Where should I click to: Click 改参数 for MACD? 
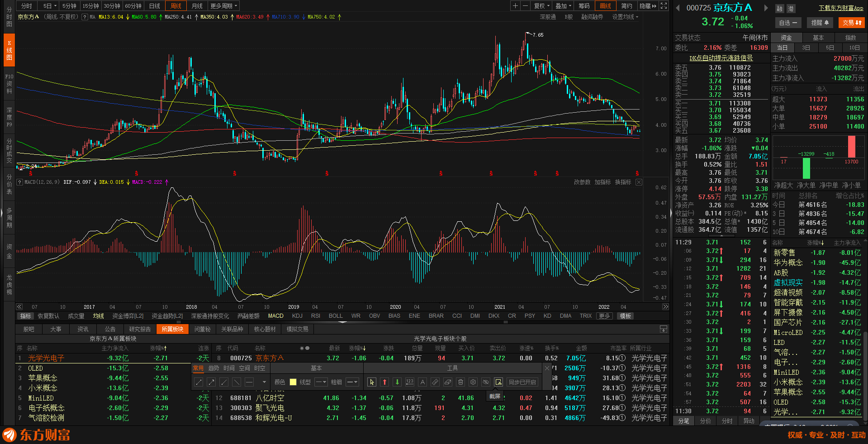coord(582,182)
